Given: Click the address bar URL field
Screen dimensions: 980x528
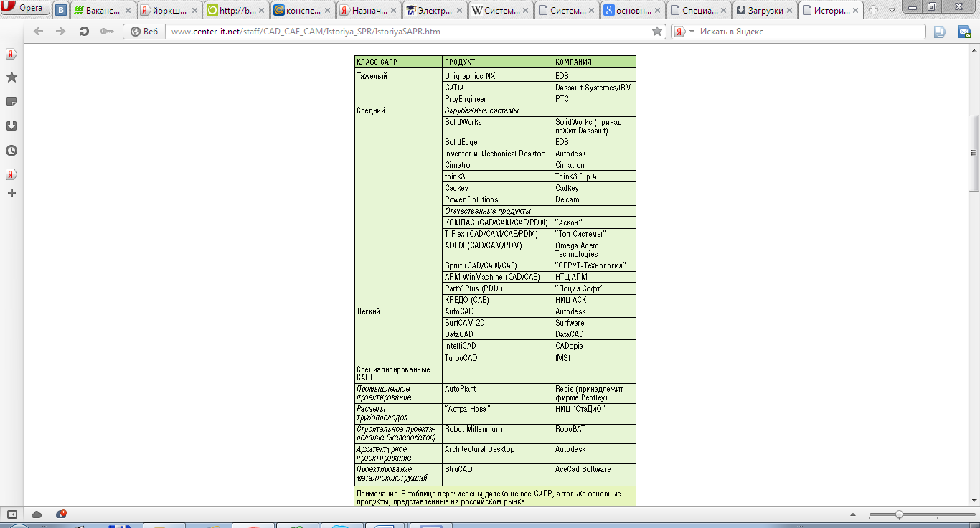Looking at the screenshot, I should [409, 32].
